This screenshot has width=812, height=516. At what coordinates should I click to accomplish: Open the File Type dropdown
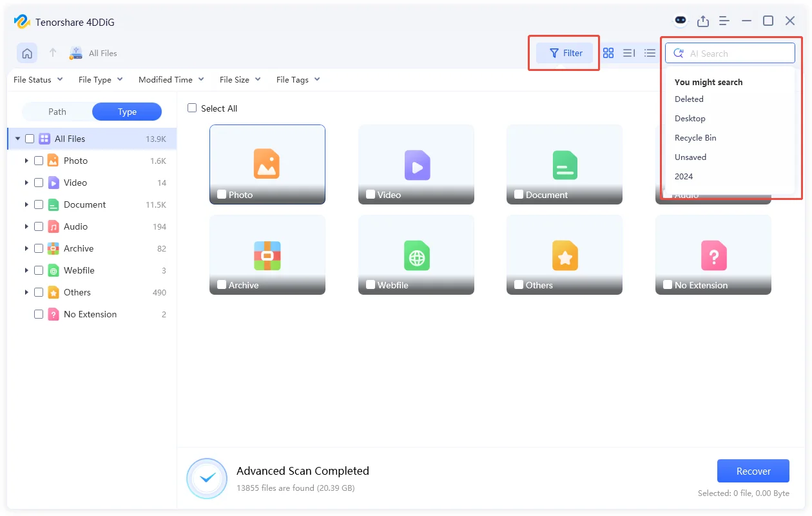click(100, 79)
